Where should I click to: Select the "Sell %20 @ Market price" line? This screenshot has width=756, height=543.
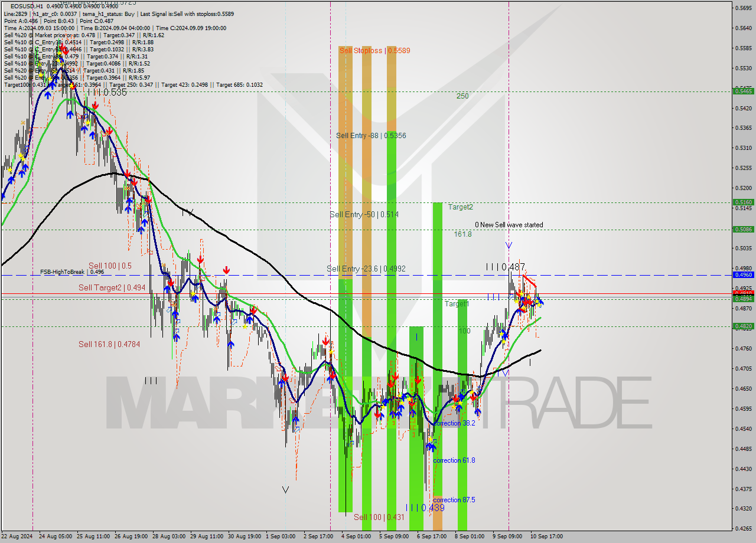coord(84,35)
